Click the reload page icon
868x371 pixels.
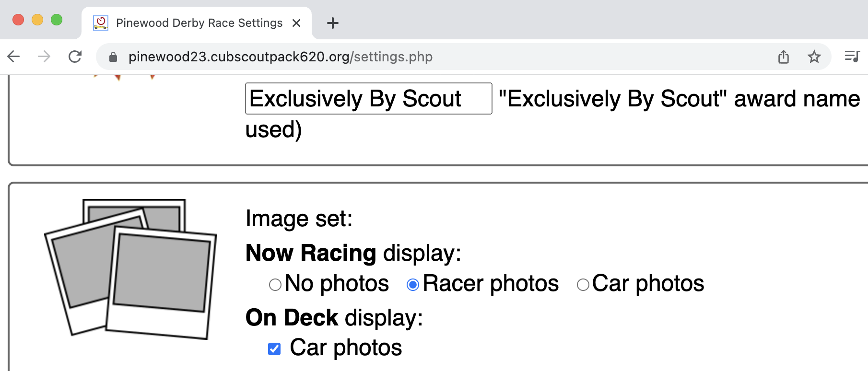pyautogui.click(x=75, y=57)
